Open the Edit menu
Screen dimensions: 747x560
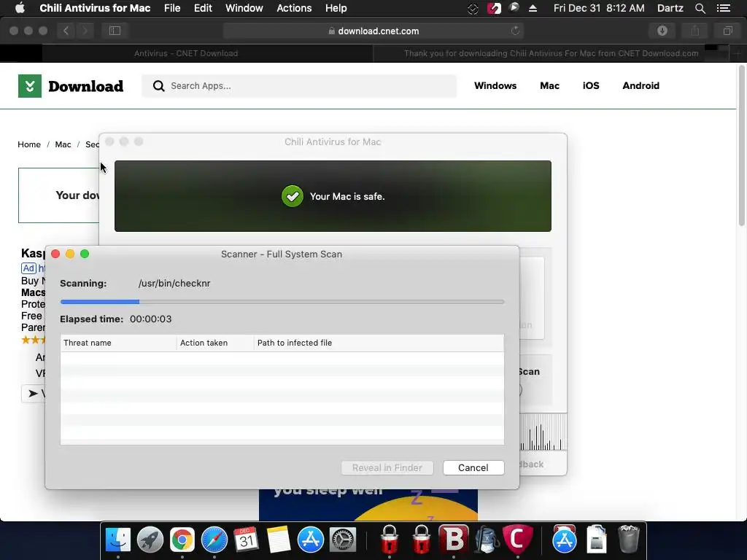(203, 8)
